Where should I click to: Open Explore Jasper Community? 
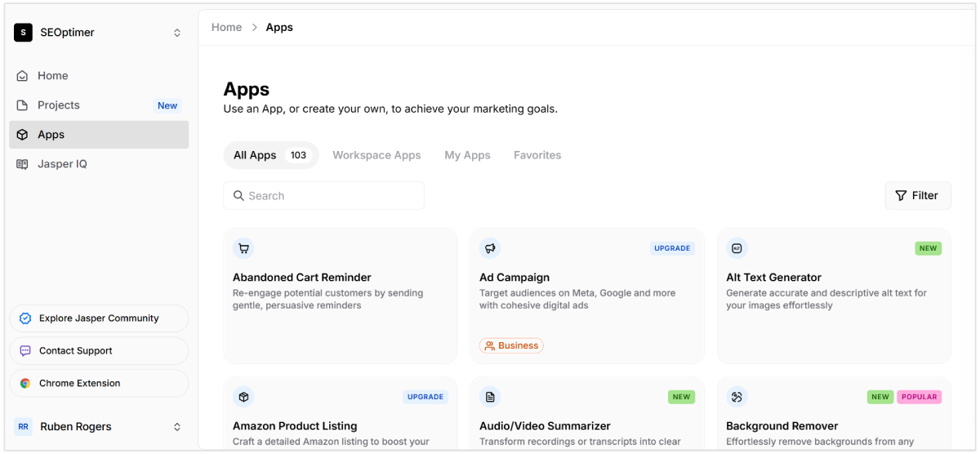point(99,318)
